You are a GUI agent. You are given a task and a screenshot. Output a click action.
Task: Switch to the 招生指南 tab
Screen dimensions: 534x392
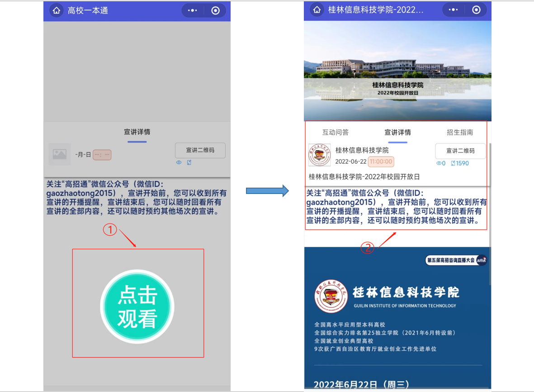pyautogui.click(x=460, y=132)
